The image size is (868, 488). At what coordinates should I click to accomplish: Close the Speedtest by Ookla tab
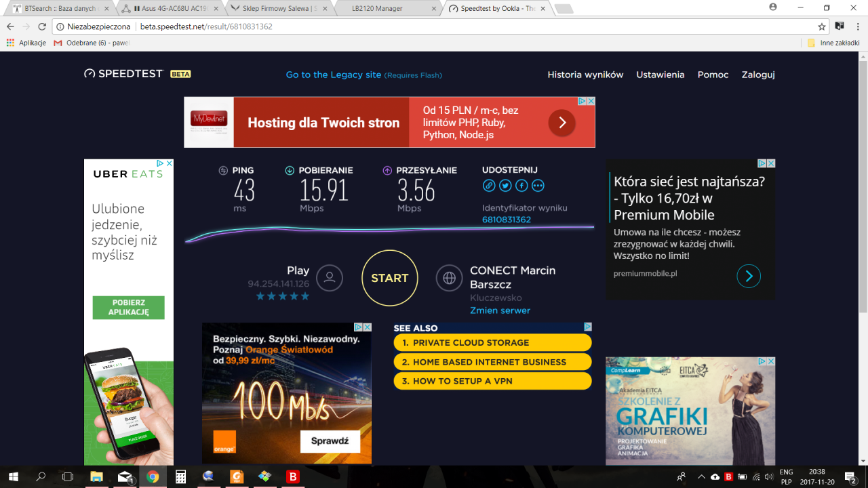[542, 8]
